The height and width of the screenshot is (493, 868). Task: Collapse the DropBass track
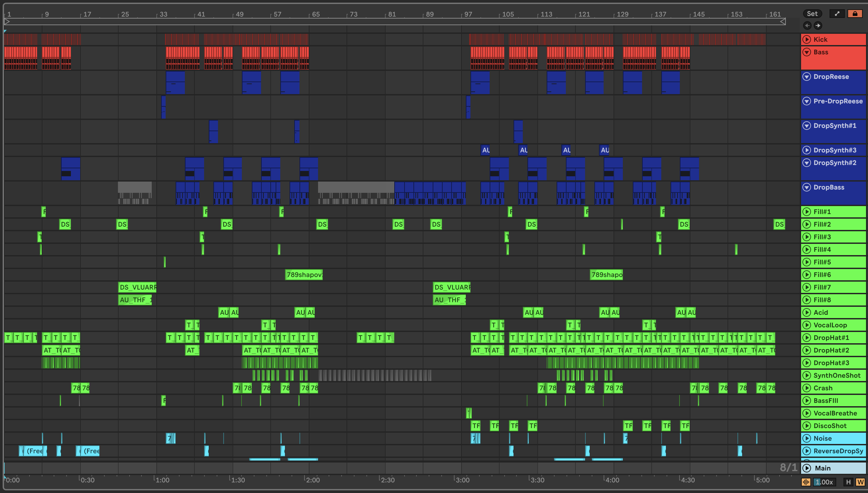point(807,187)
